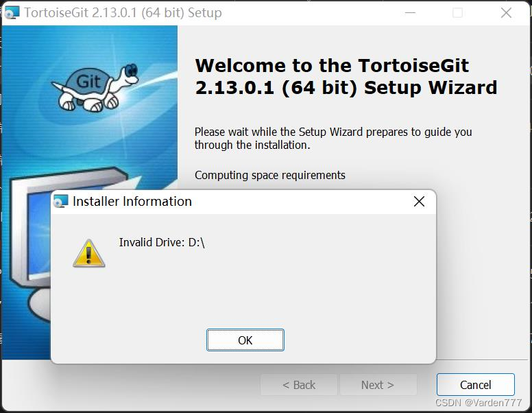This screenshot has width=532, height=413.
Task: Click OK in the Installer Information dialog
Action: coord(245,340)
